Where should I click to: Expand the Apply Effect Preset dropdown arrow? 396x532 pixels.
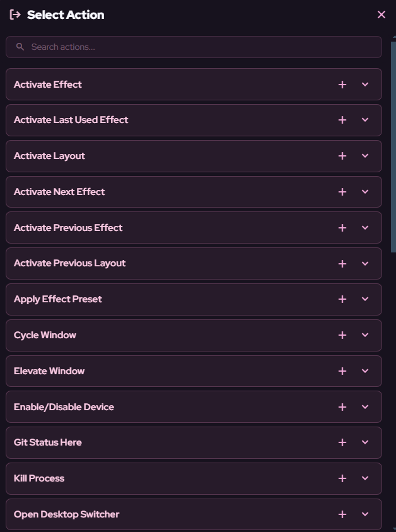point(365,299)
